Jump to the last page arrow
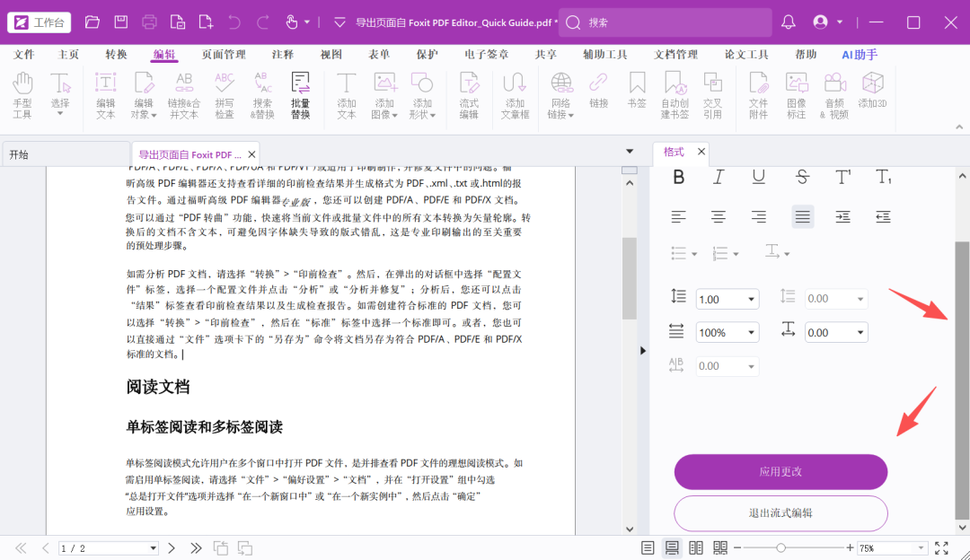The height and width of the screenshot is (560, 970). pyautogui.click(x=196, y=548)
